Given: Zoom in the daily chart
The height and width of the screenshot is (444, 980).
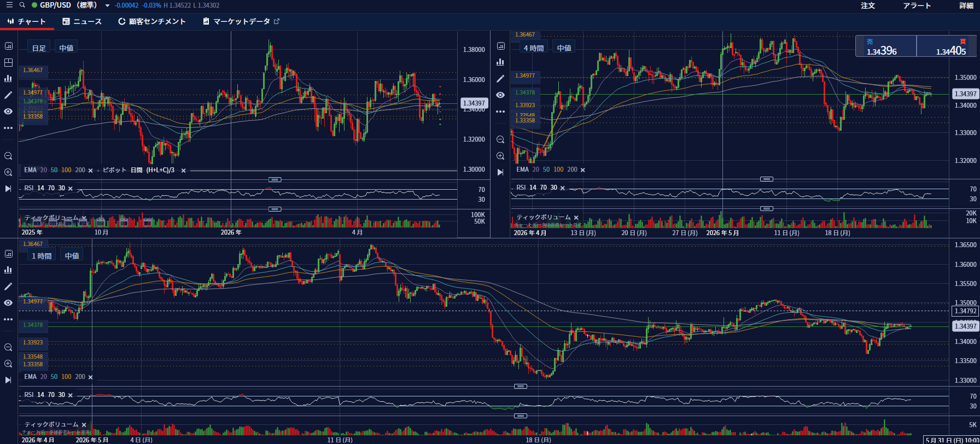Looking at the screenshot, I should 8,172.
